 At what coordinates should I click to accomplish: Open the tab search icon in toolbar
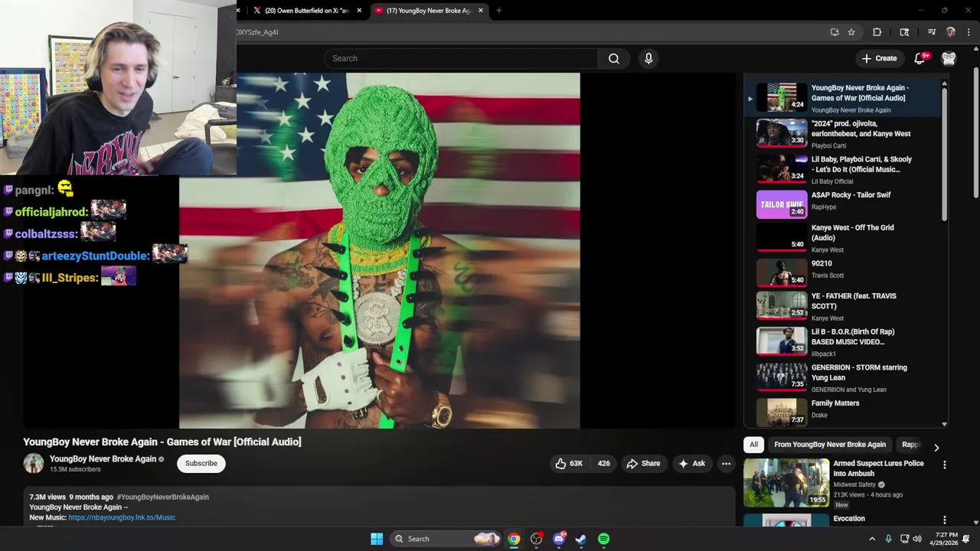point(904,32)
